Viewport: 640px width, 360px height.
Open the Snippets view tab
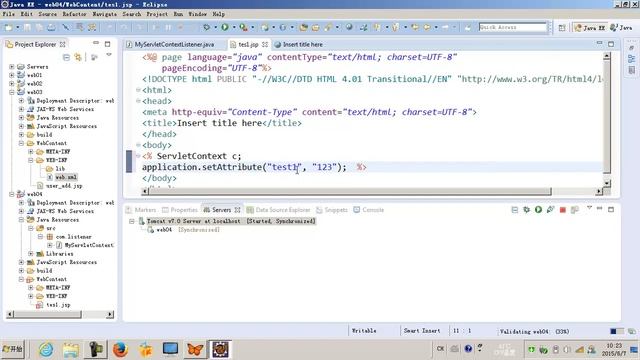click(x=332, y=210)
